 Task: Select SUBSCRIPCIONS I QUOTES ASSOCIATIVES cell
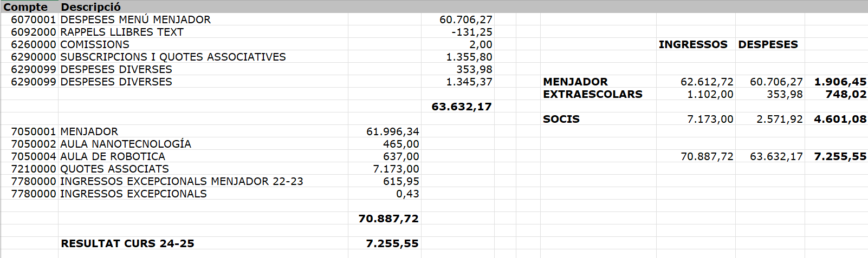173,57
